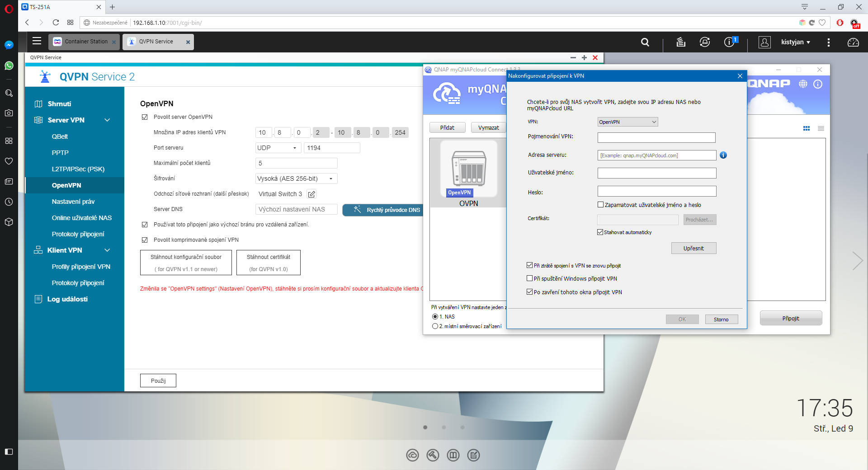The image size is (868, 470).
Task: Open Background Tasks icon in QTS toolbar
Action: (x=681, y=42)
